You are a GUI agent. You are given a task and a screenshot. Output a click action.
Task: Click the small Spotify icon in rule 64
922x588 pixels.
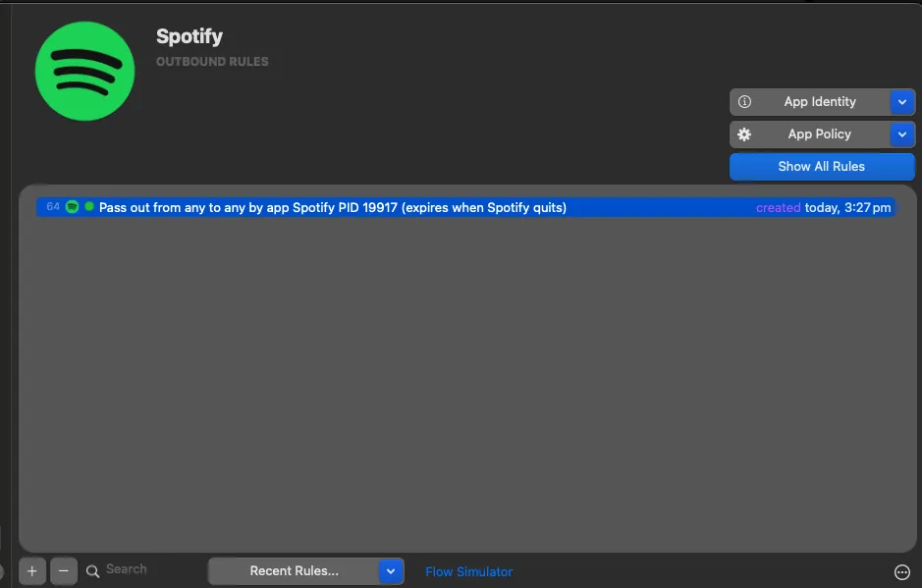click(x=72, y=207)
